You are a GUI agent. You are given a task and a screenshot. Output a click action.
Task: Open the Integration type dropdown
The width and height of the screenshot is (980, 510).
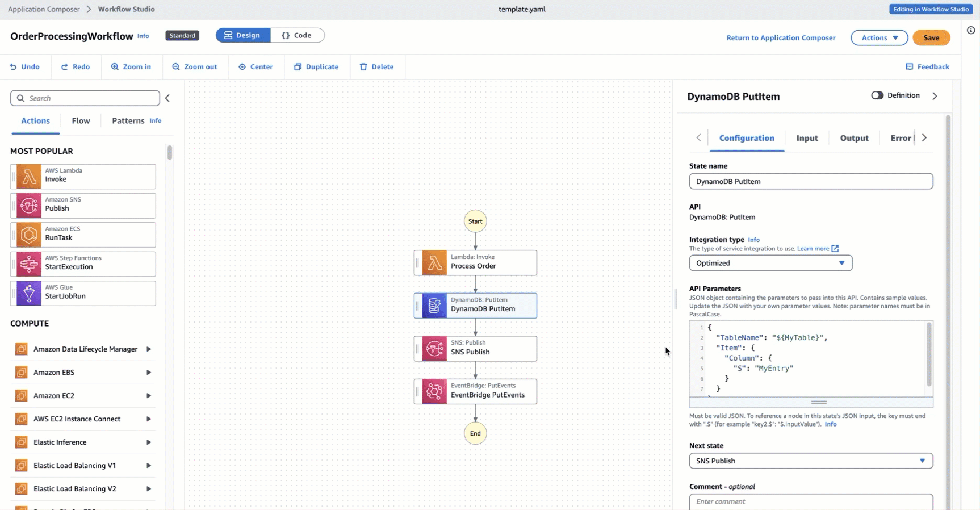(770, 263)
